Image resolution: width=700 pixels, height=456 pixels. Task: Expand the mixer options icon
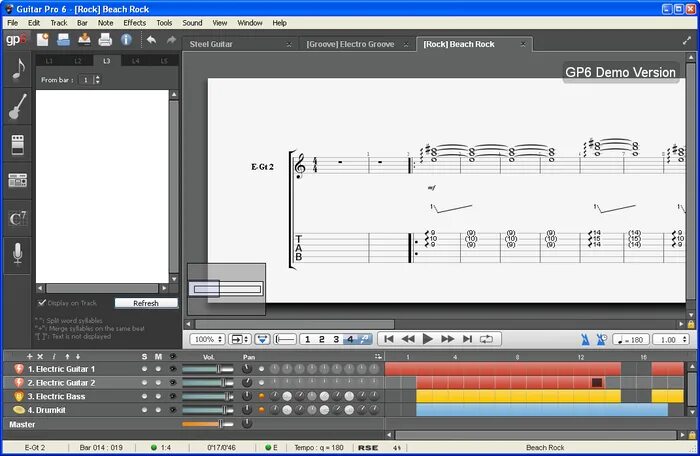[x=378, y=356]
